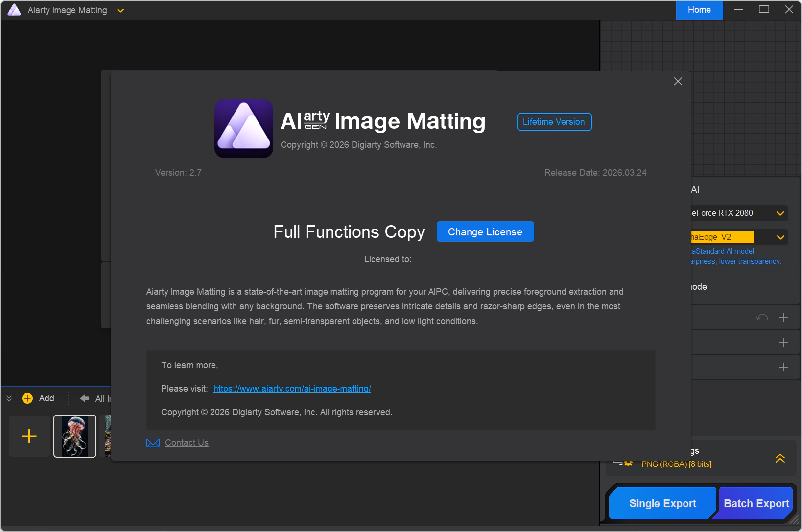The height and width of the screenshot is (532, 802).
Task: Click the yellow Add images plus icon
Action: click(x=27, y=398)
